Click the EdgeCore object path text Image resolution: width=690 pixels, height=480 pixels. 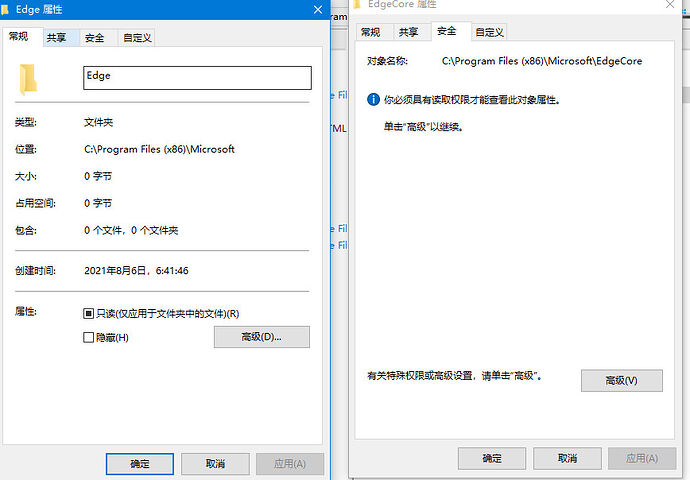542,61
